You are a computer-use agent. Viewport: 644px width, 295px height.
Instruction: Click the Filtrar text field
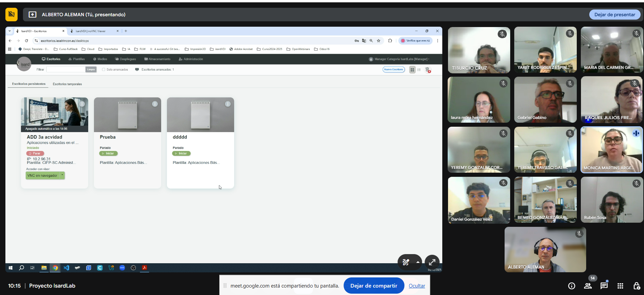tap(66, 70)
